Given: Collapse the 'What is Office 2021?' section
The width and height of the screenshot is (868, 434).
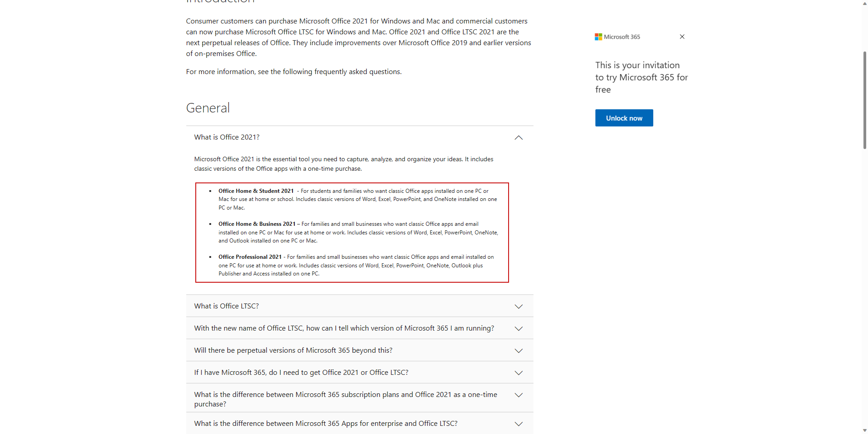Looking at the screenshot, I should pyautogui.click(x=359, y=137).
